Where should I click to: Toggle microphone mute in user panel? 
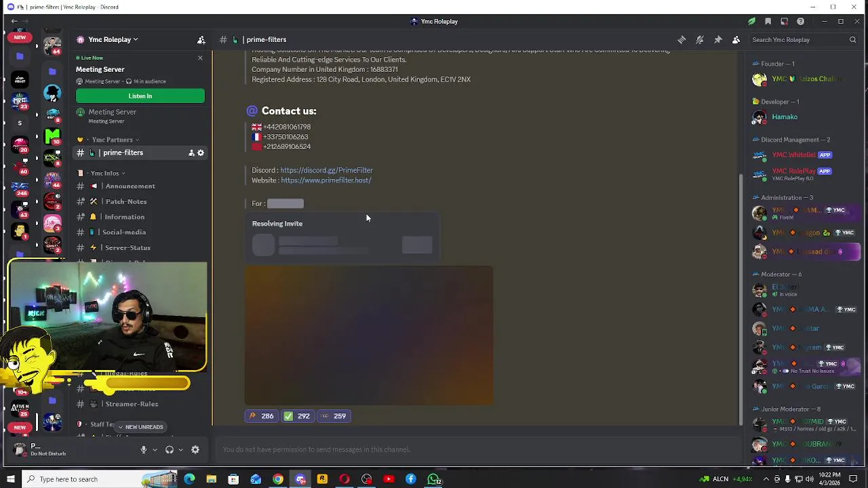143,449
